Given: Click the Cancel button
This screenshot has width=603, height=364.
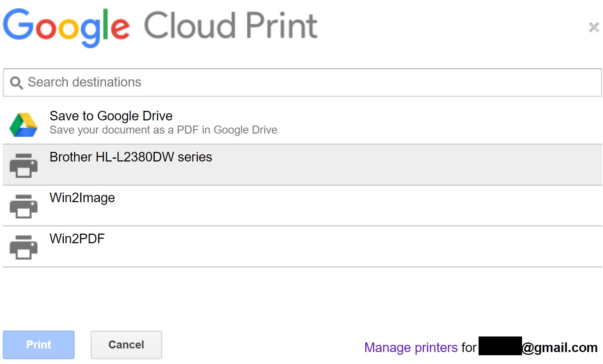Looking at the screenshot, I should (126, 344).
